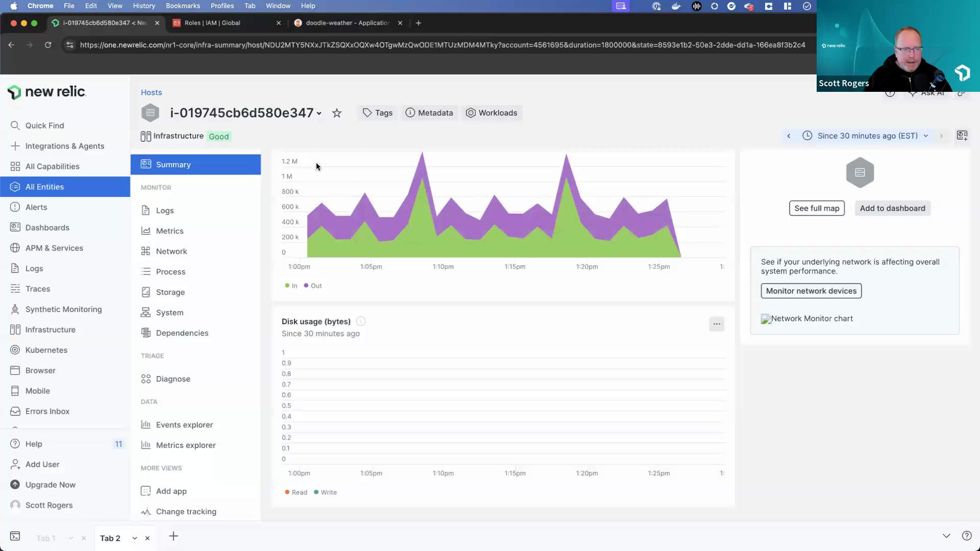Open Traces page
This screenshot has width=980, height=551.
[38, 289]
